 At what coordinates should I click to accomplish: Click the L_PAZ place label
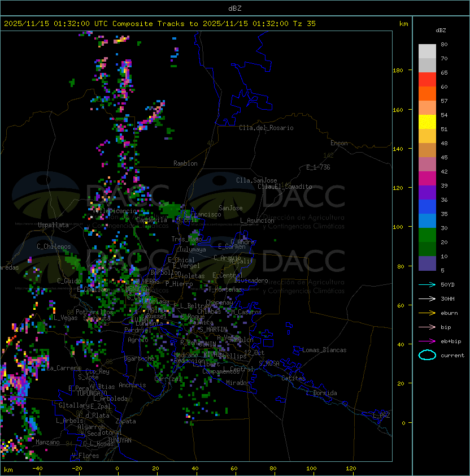381,416
